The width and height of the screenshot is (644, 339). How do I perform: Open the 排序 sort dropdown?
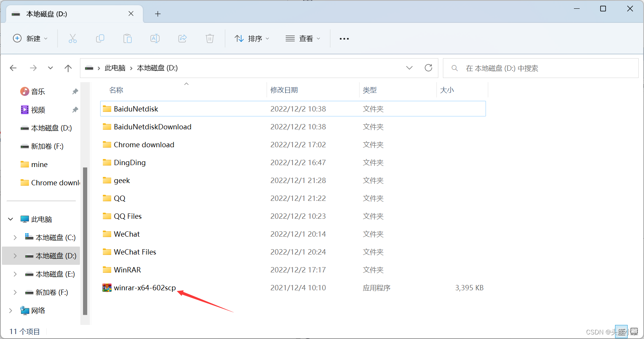(252, 38)
